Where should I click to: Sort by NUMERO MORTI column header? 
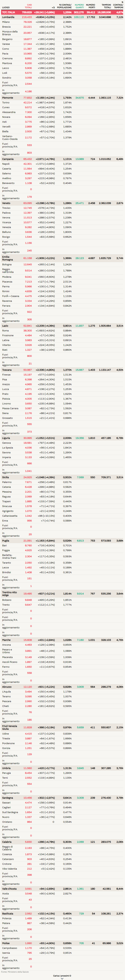point(90,6)
